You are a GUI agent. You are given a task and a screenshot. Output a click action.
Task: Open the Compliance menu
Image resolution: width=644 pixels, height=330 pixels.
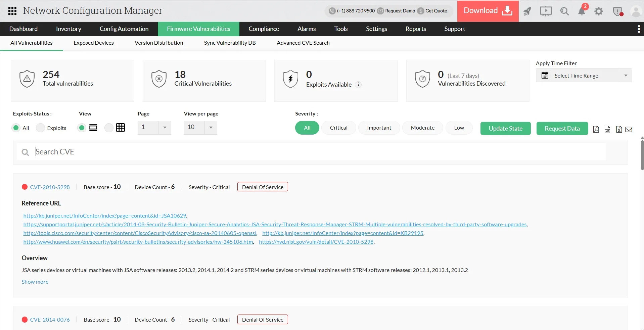point(264,29)
